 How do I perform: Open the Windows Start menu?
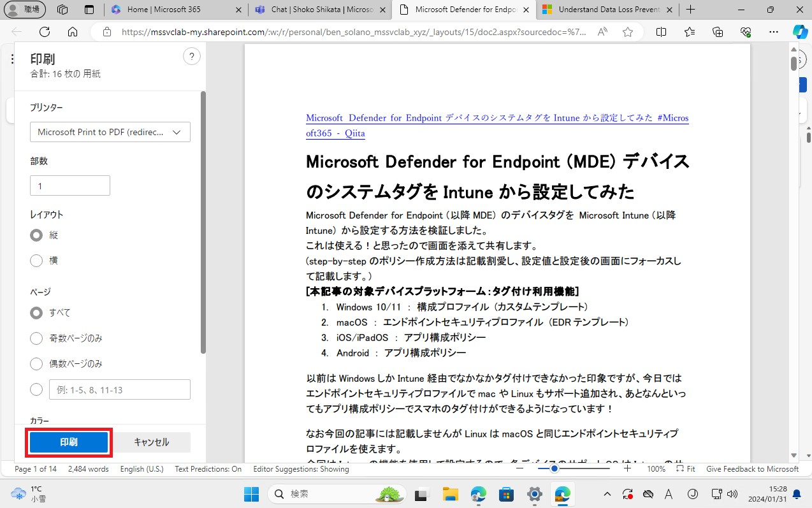[252, 494]
